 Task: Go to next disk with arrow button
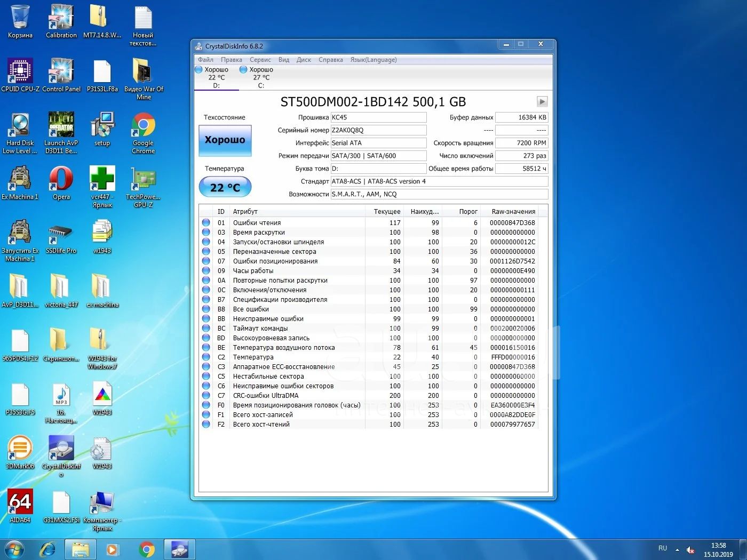[542, 101]
